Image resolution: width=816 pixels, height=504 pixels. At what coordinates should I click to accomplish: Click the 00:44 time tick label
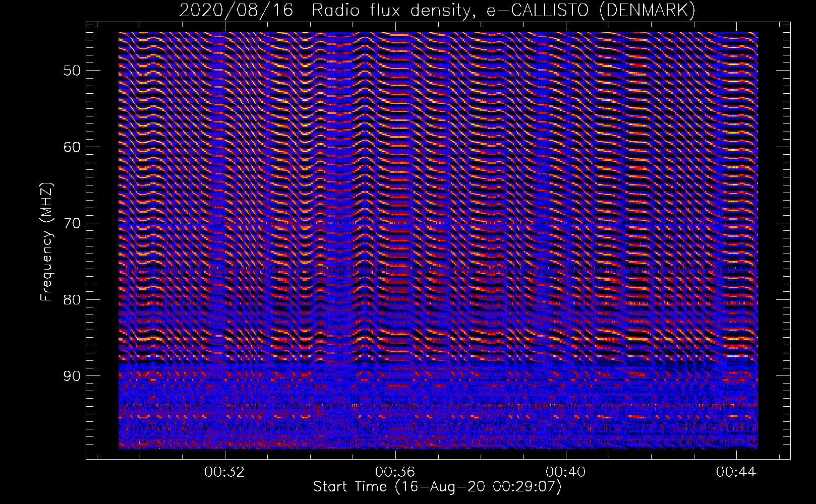click(736, 472)
